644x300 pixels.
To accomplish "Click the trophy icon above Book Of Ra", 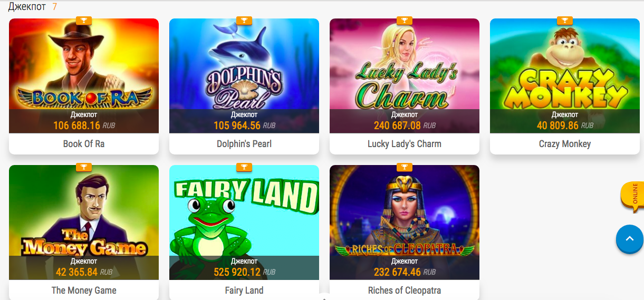I will [84, 21].
